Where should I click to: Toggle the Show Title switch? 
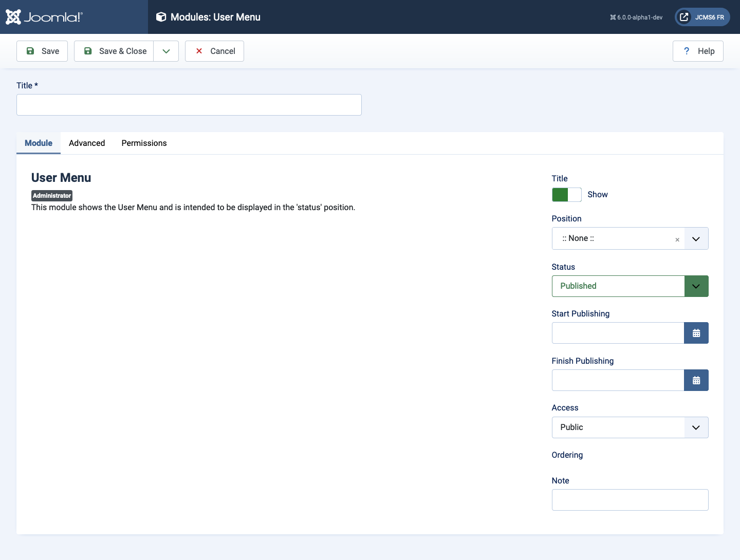point(567,195)
